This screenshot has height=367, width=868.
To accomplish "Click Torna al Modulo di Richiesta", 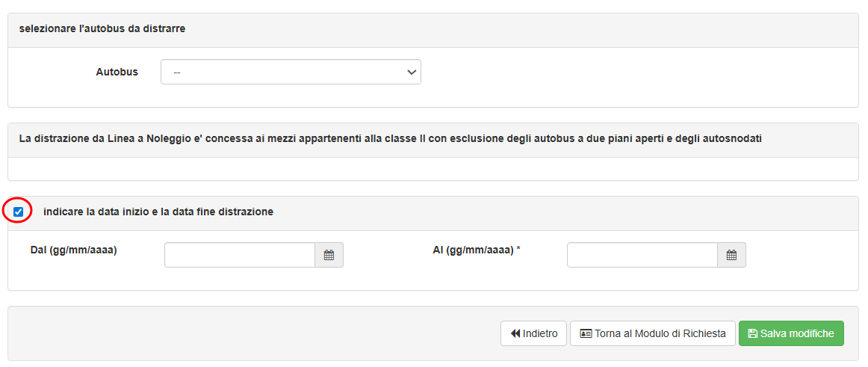I will (652, 333).
